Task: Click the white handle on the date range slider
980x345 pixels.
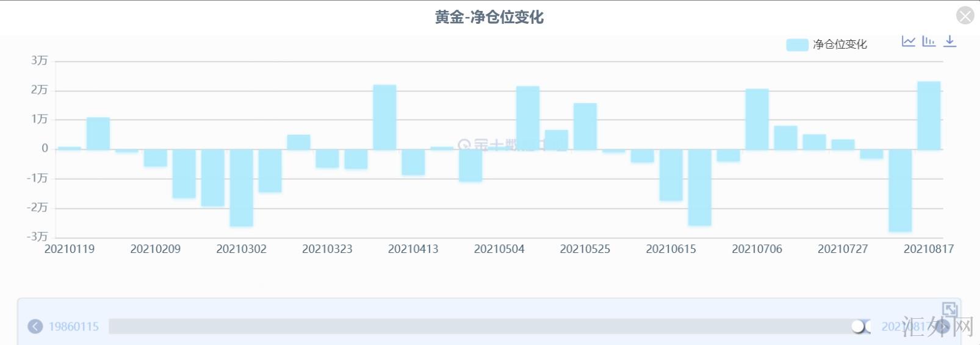Action: point(859,327)
